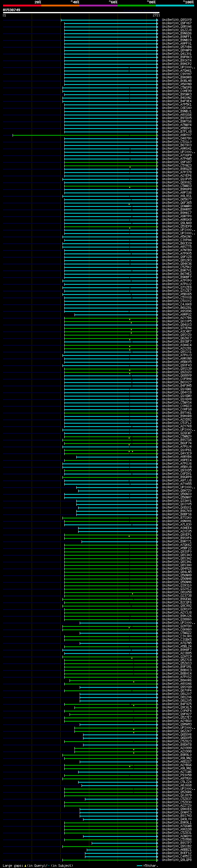The height and width of the screenshot is (868, 197).
Task: Select the hit label UniRef100_Q9XF43
Action: click(177, 365)
